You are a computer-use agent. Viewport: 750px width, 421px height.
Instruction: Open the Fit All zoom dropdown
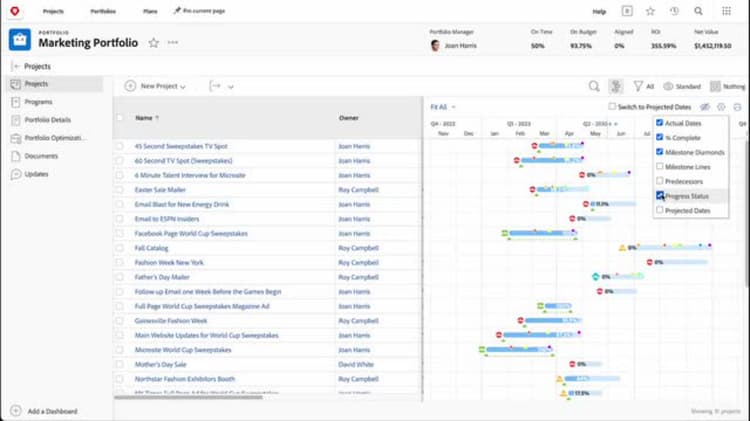(x=442, y=107)
